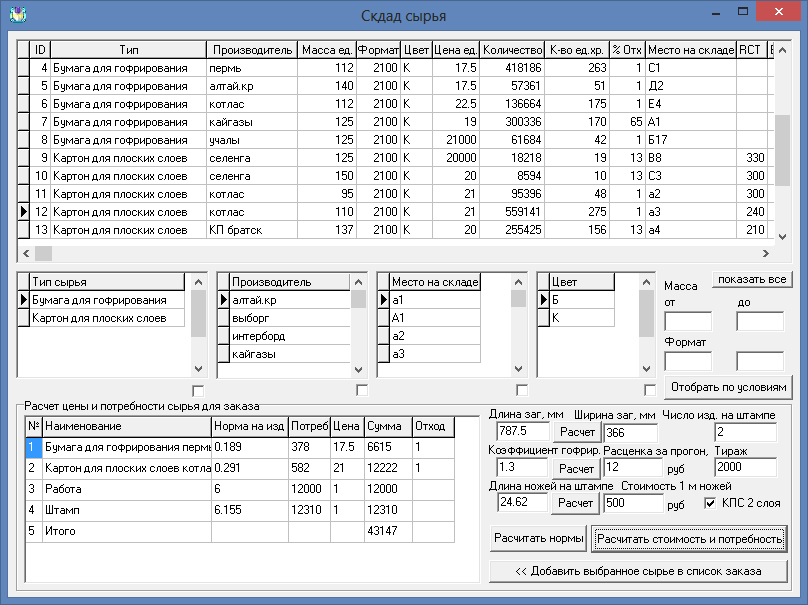The width and height of the screenshot is (808, 605).
Task: Click down arrow of Тип сырья list scrollbar
Action: (x=198, y=369)
